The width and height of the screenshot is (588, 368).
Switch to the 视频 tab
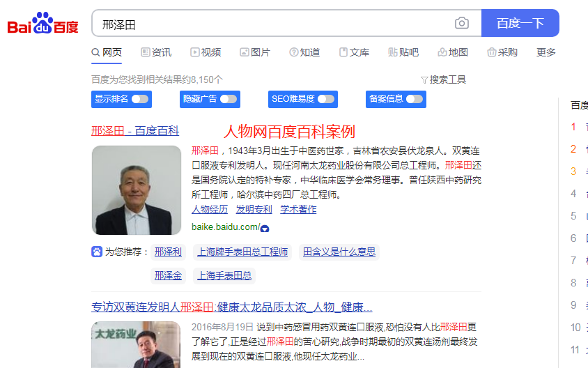point(206,52)
